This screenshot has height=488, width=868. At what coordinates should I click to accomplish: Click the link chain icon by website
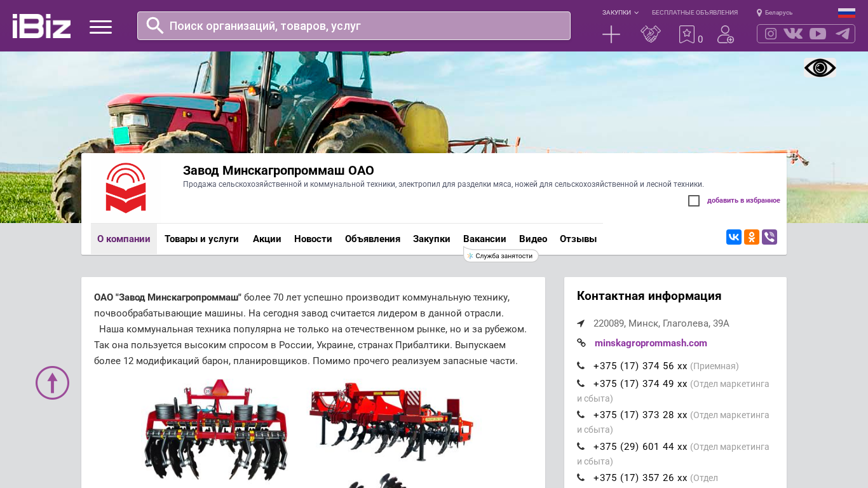tap(581, 343)
